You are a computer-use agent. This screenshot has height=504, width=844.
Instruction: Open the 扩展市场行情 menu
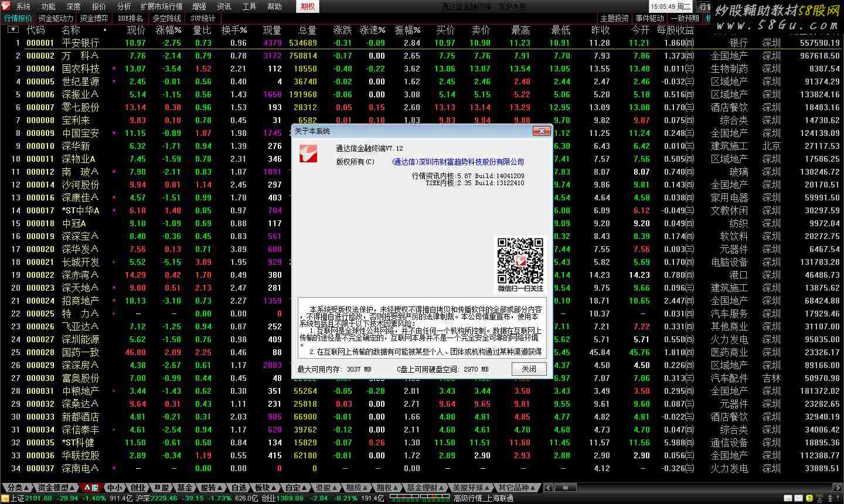pos(161,6)
